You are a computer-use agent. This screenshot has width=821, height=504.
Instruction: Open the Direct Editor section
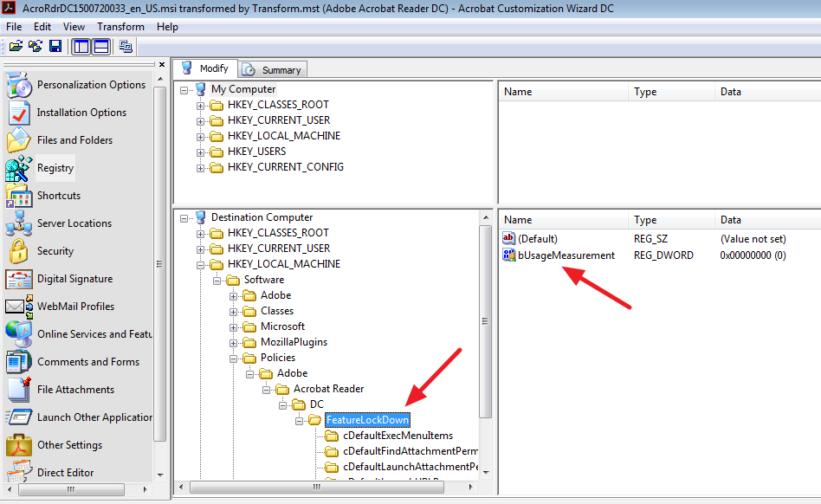point(66,473)
